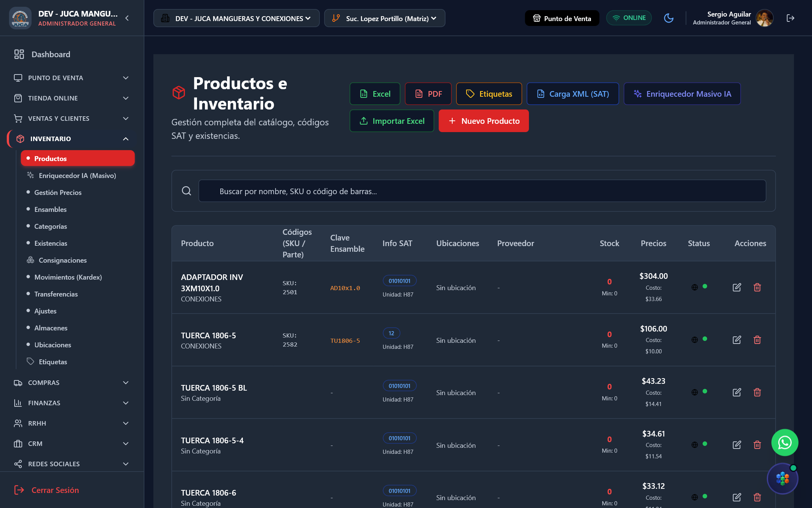Delete the TUERCA 1806-5 BL product

coord(757,392)
